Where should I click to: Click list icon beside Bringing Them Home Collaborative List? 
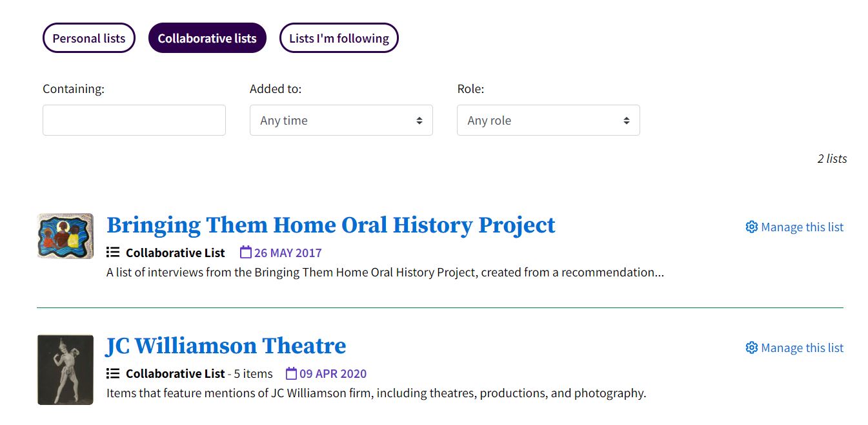(x=113, y=253)
